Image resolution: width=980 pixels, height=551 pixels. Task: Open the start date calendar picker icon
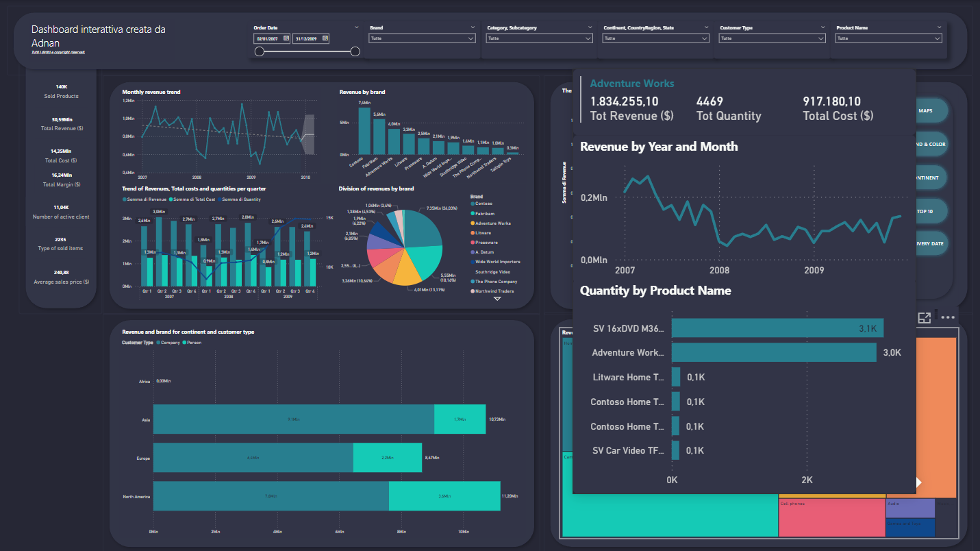click(286, 38)
